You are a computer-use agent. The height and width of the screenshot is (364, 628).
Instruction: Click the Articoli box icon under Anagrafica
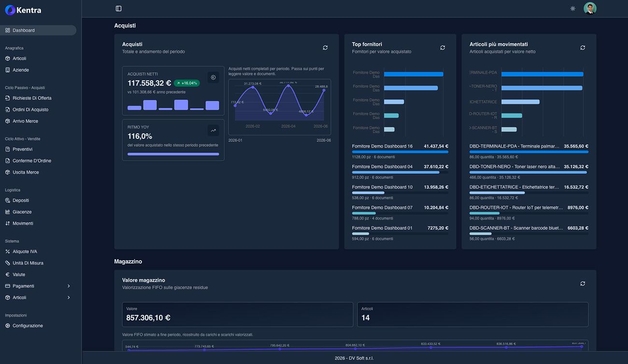8,58
